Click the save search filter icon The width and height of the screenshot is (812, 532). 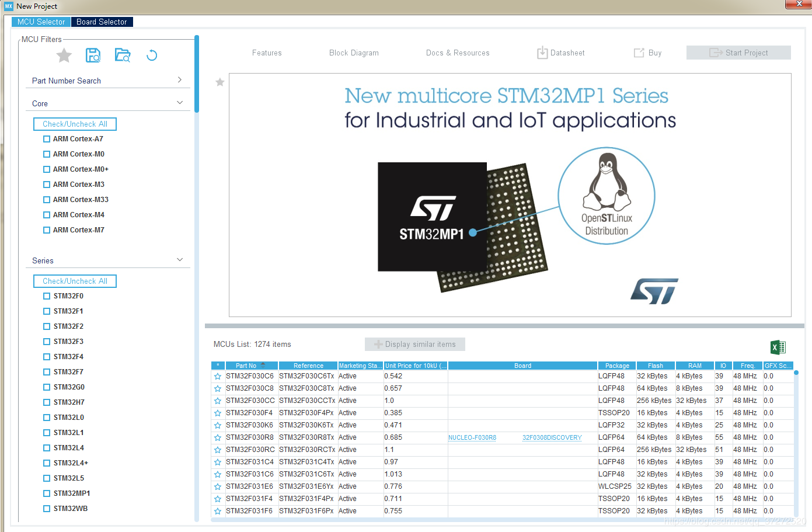tap(93, 55)
